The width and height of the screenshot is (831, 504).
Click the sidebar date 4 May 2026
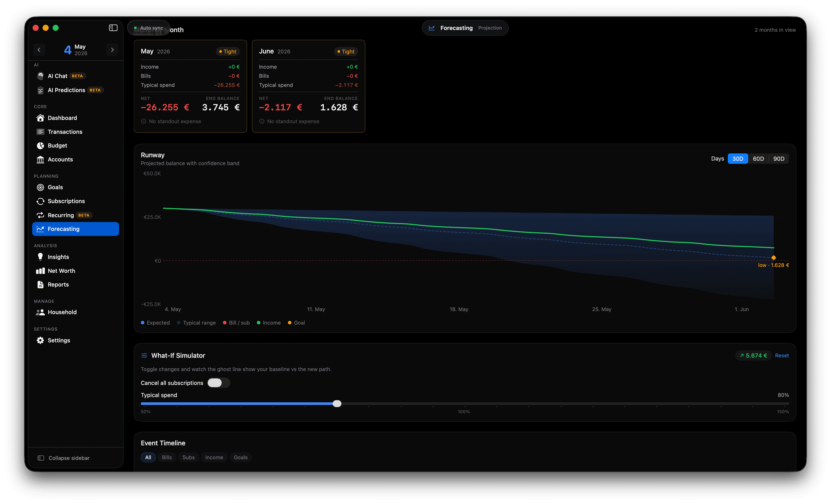point(76,50)
